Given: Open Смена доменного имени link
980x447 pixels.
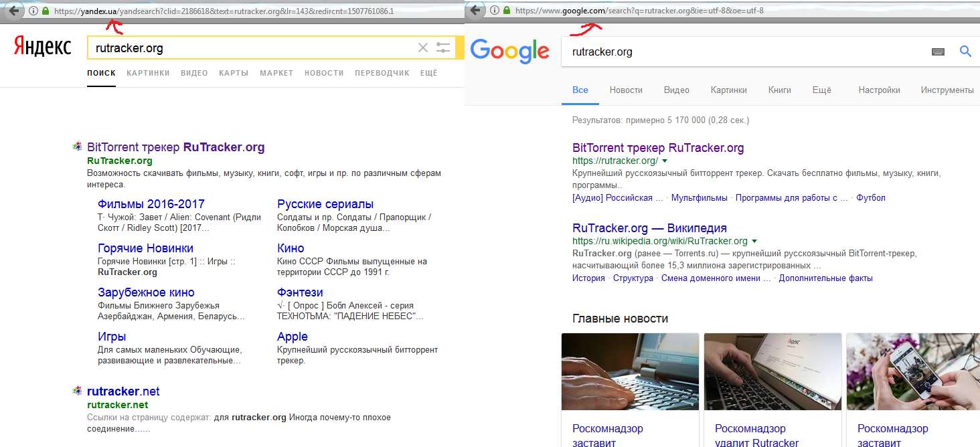Looking at the screenshot, I should (716, 278).
